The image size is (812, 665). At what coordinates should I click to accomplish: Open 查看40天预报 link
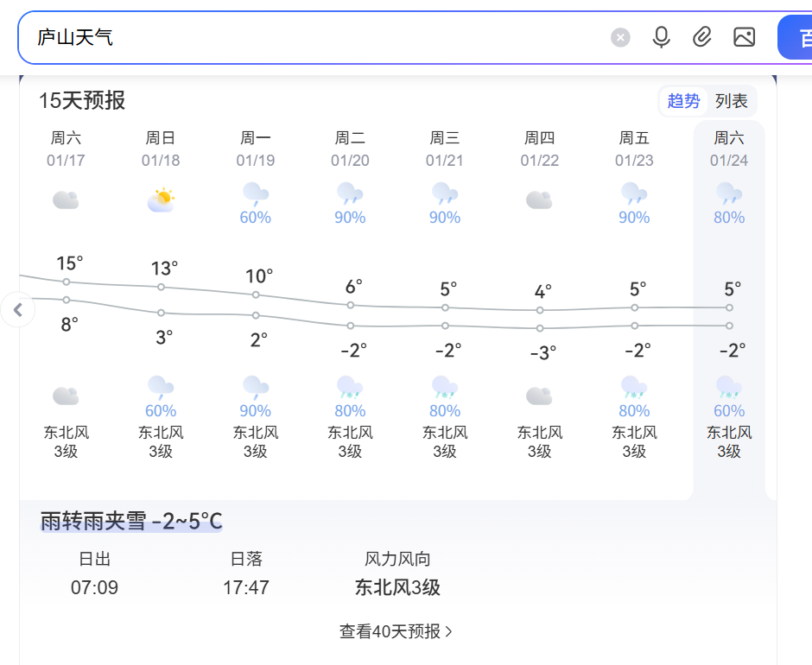396,631
